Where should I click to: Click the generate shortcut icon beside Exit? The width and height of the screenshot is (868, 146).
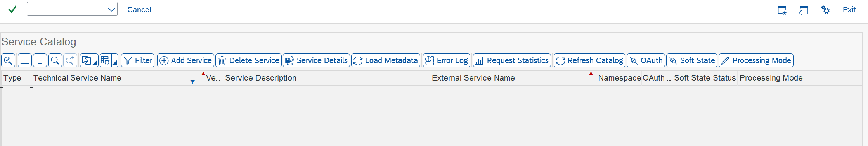coord(804,10)
